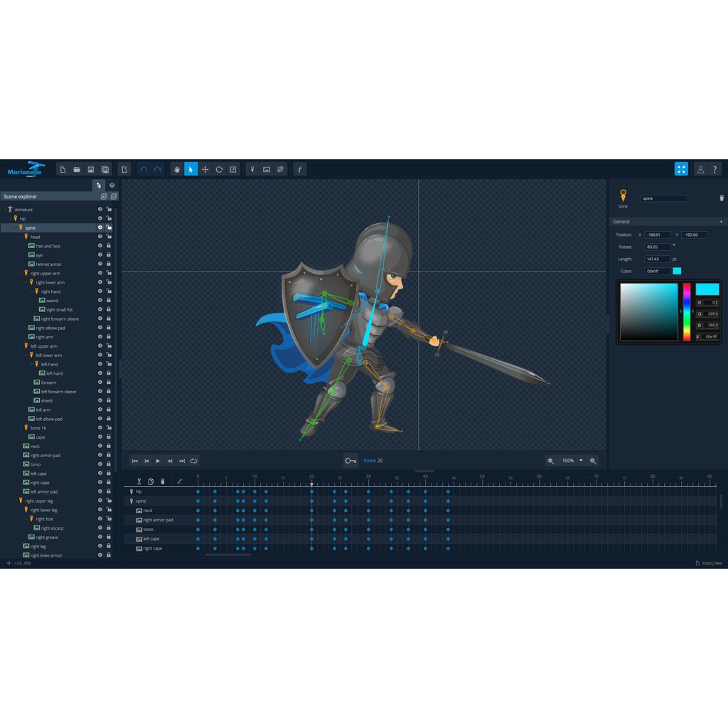Open the help question mark icon

[714, 169]
